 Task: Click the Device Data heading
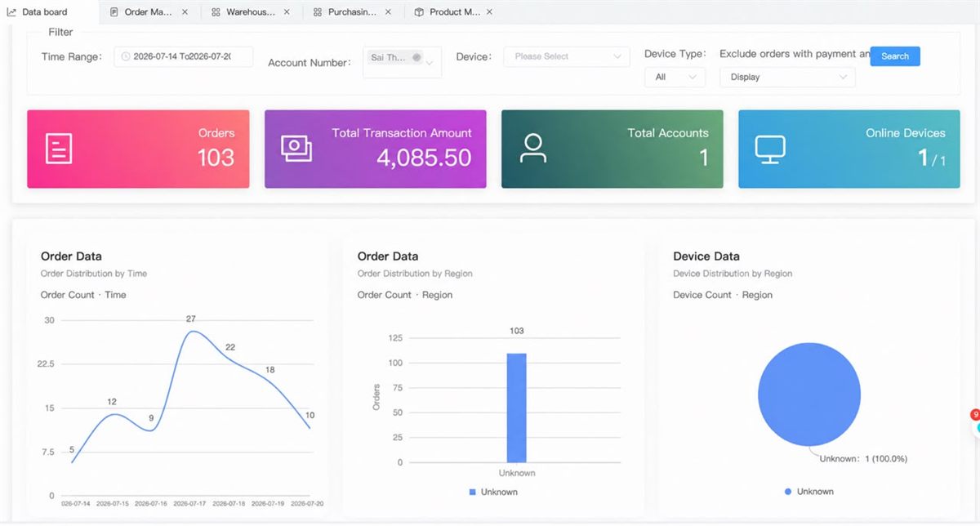[x=706, y=256]
